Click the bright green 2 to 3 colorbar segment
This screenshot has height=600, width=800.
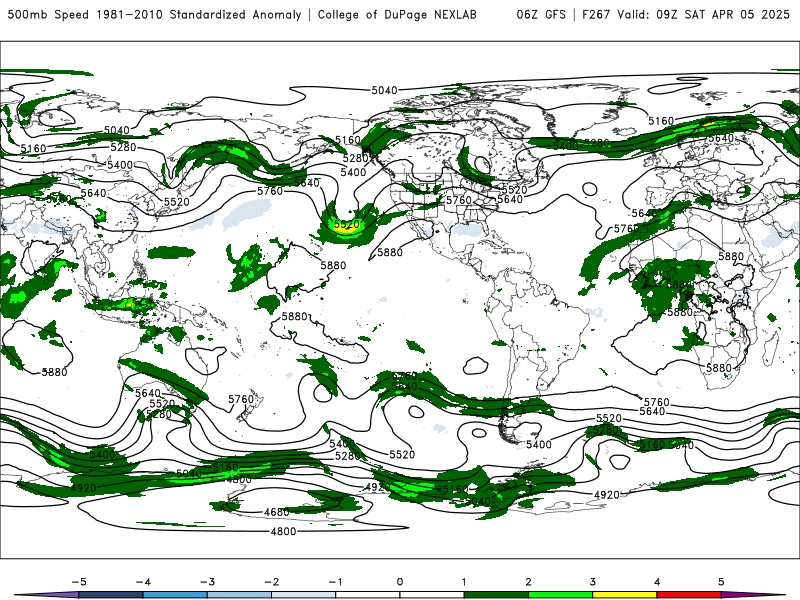[560, 595]
